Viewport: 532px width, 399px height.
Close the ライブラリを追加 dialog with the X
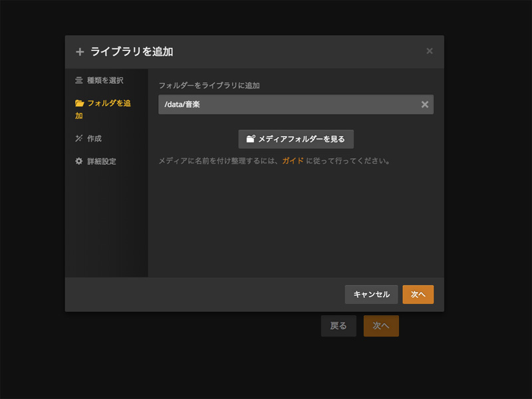(x=430, y=51)
